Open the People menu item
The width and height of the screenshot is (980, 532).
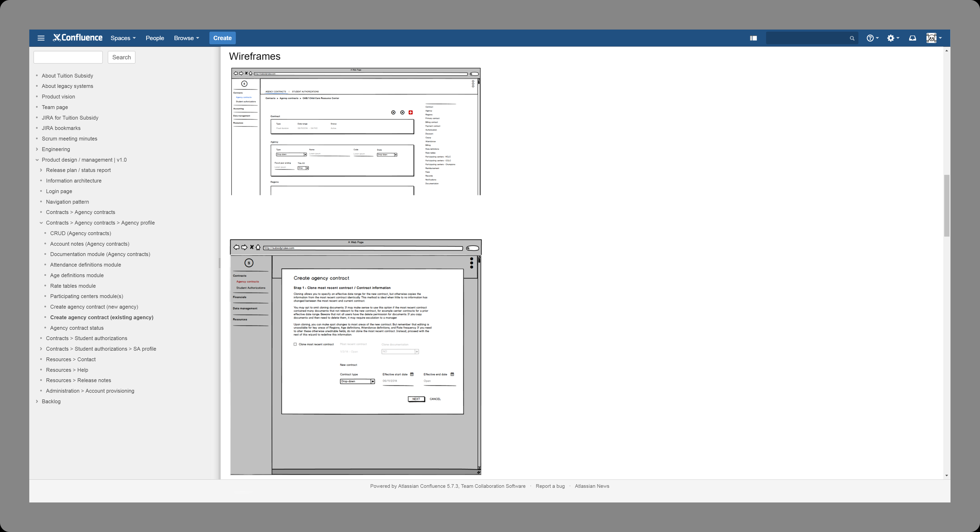155,38
